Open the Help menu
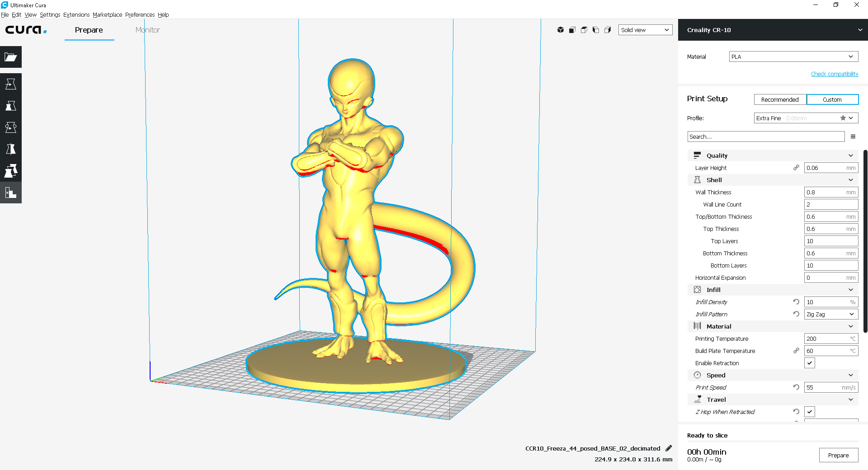Image resolution: width=868 pixels, height=470 pixels. [x=163, y=14]
